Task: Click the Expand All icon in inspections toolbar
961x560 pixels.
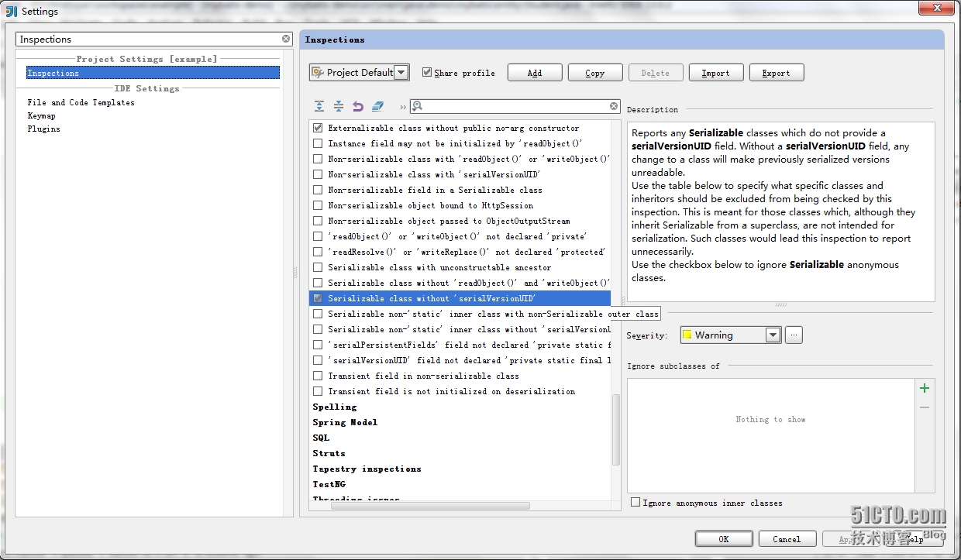Action: tap(319, 107)
